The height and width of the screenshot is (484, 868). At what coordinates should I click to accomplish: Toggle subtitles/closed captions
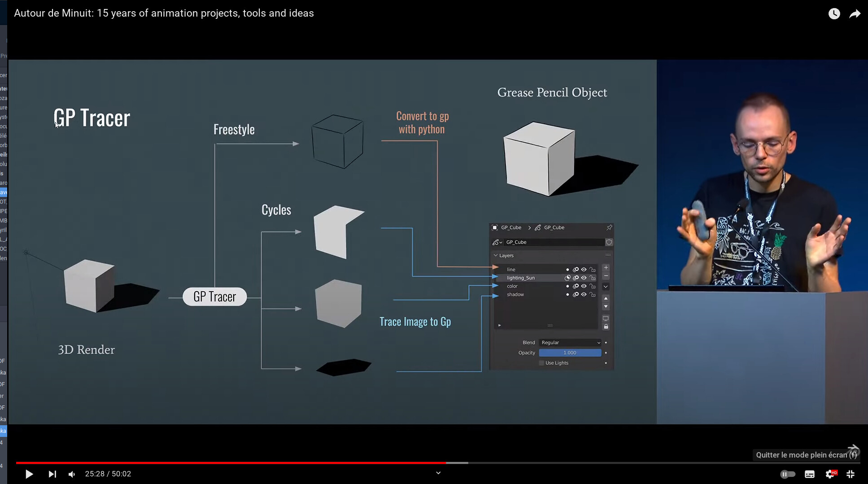[810, 474]
